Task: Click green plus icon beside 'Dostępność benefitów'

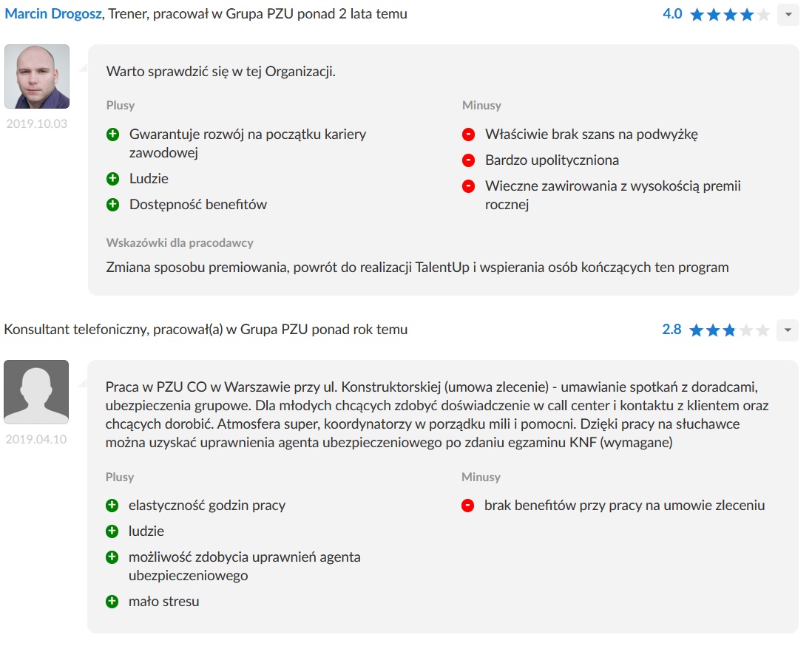Action: [112, 205]
